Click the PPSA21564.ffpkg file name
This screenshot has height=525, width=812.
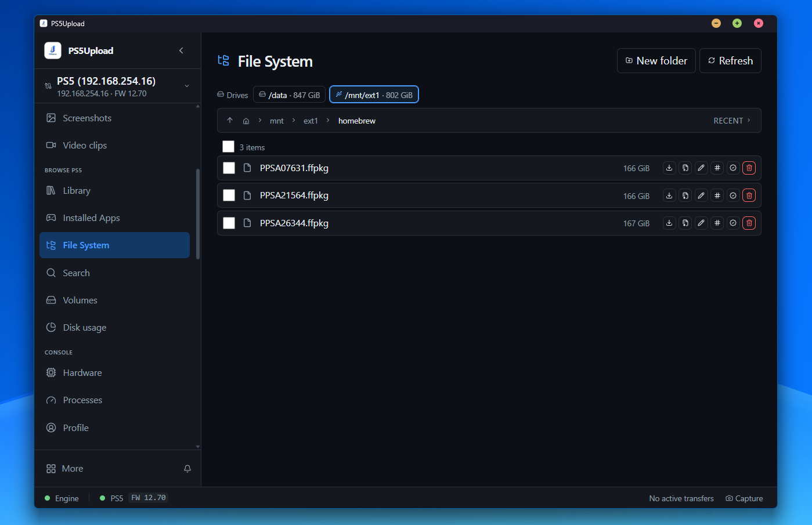[x=294, y=195]
